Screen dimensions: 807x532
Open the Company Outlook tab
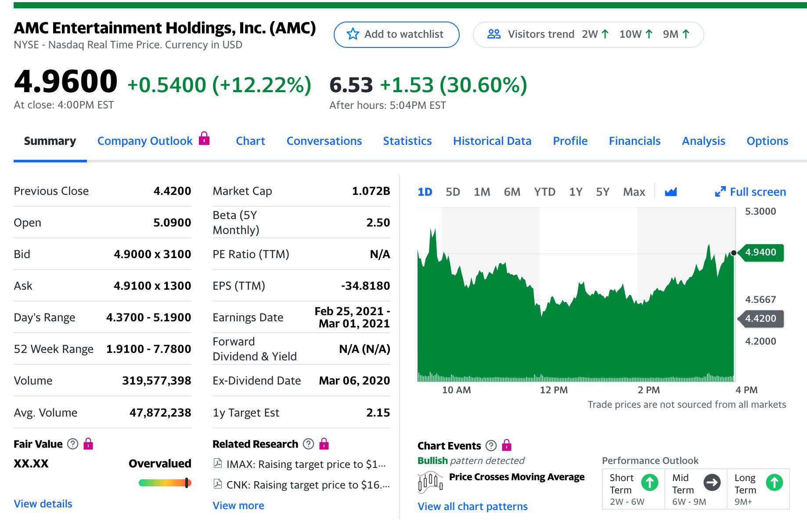pyautogui.click(x=145, y=141)
